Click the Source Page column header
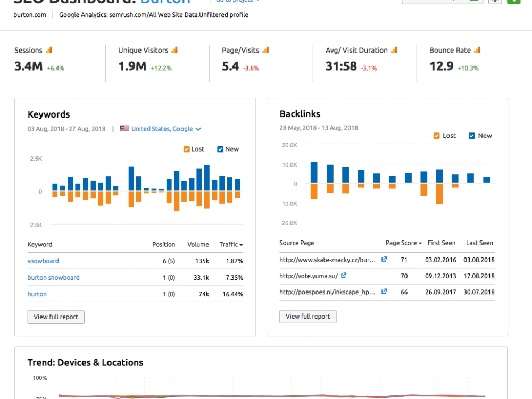 click(296, 243)
